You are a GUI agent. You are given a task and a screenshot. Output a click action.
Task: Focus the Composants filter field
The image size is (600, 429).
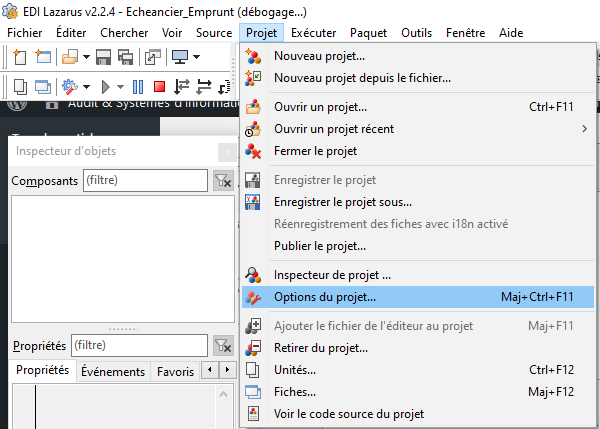point(145,180)
